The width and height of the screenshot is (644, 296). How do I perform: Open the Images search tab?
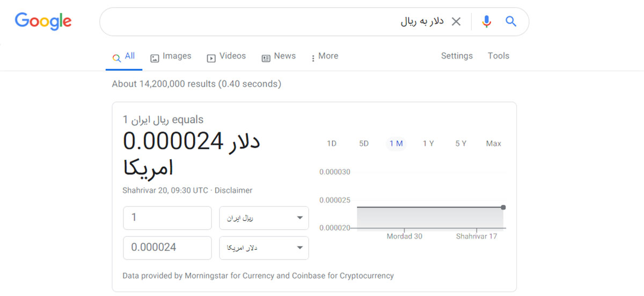coord(171,56)
